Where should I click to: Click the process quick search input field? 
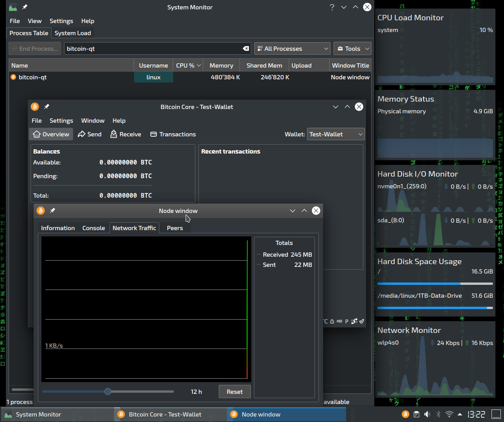coord(157,48)
